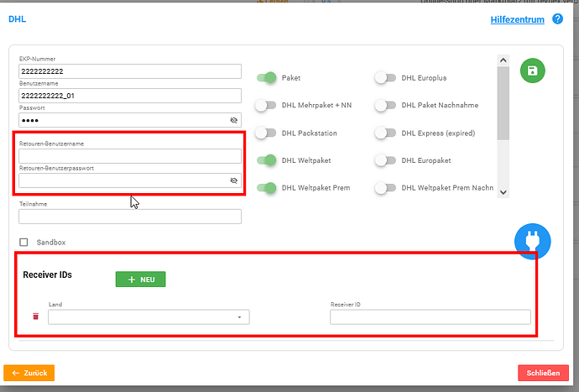The width and height of the screenshot is (579, 392).
Task: Toggle DHL Express (expired) on
Action: (x=385, y=133)
